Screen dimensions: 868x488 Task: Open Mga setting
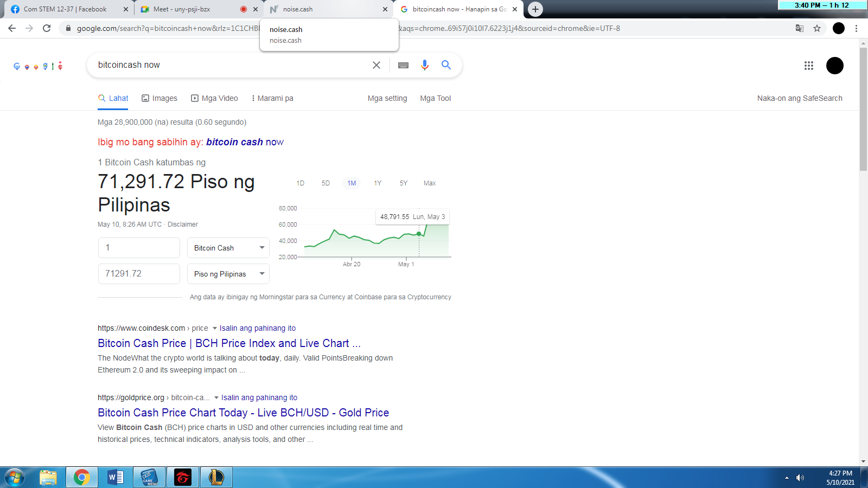[387, 98]
